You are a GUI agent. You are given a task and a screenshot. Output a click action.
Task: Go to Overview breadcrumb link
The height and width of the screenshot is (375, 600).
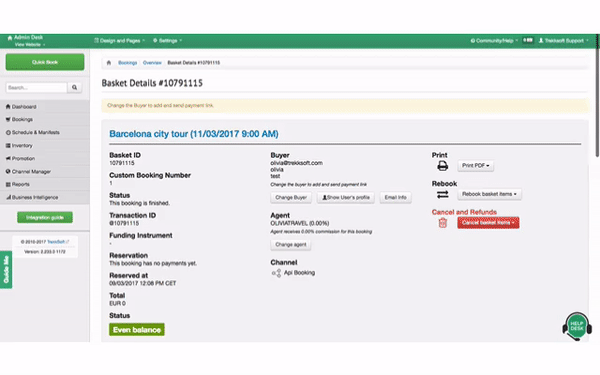[152, 63]
